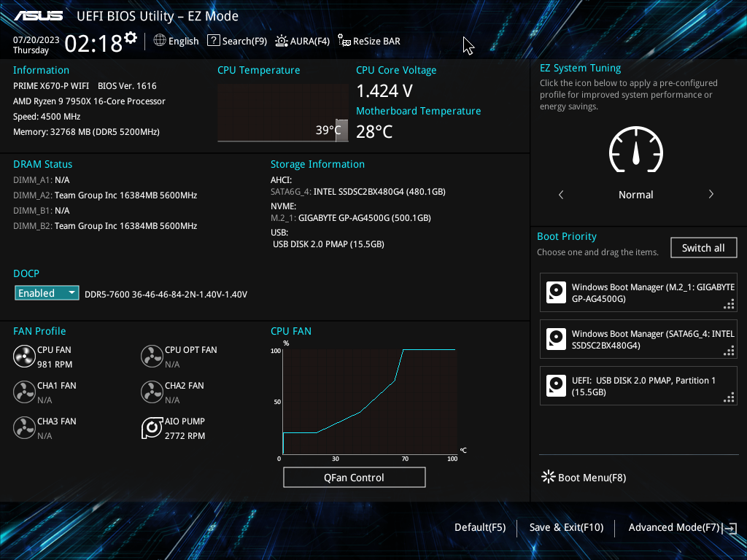The height and width of the screenshot is (560, 747).
Task: Open Search(F9) question mark icon
Action: [x=214, y=41]
